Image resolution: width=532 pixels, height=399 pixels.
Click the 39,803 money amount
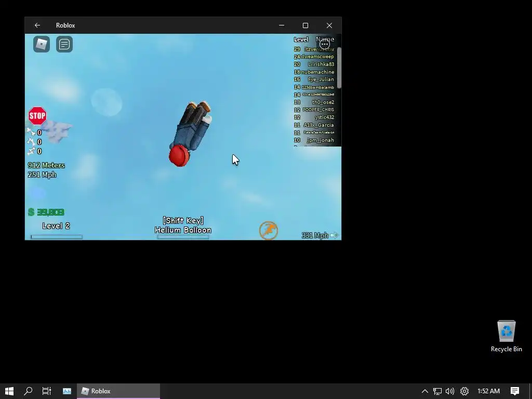pyautogui.click(x=50, y=212)
